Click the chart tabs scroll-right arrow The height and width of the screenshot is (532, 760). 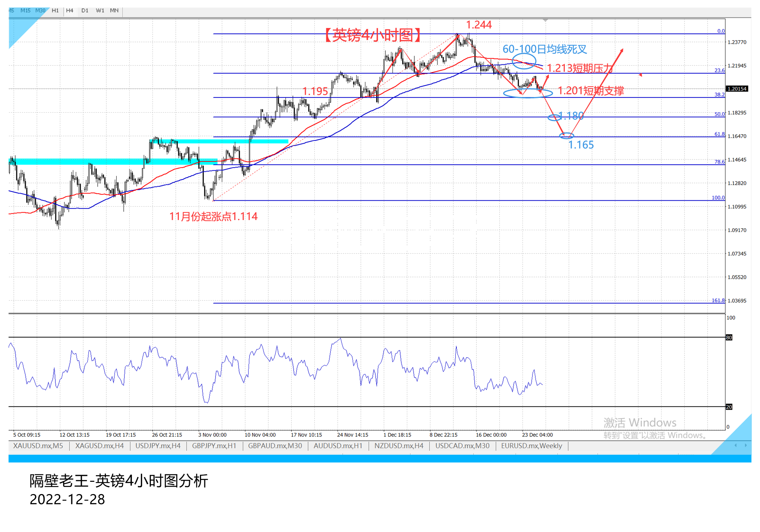point(746,445)
